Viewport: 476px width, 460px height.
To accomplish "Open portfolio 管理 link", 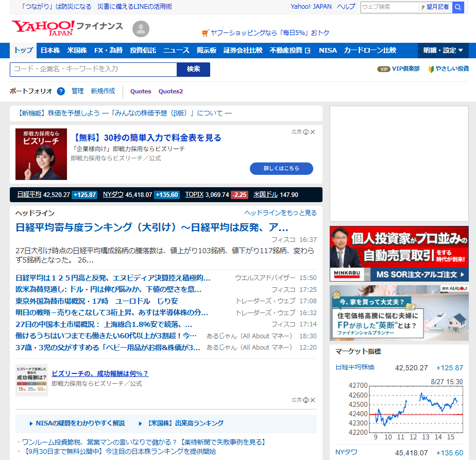I will tap(77, 91).
